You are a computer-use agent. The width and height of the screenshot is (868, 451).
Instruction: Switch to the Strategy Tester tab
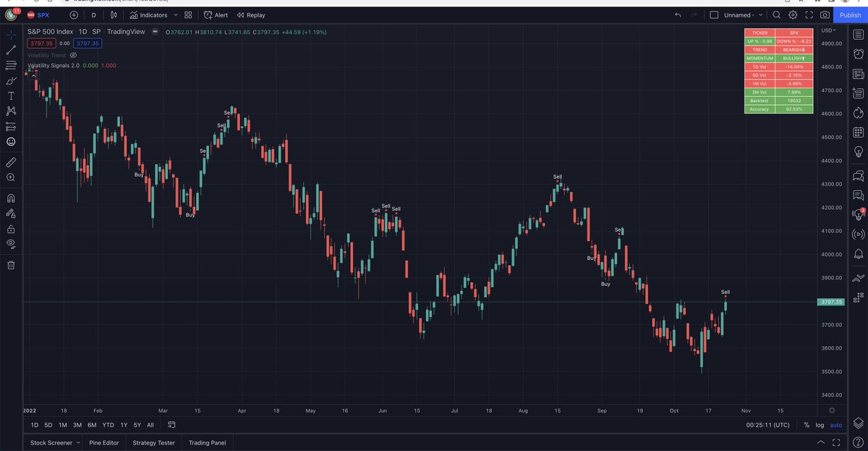pyautogui.click(x=153, y=442)
